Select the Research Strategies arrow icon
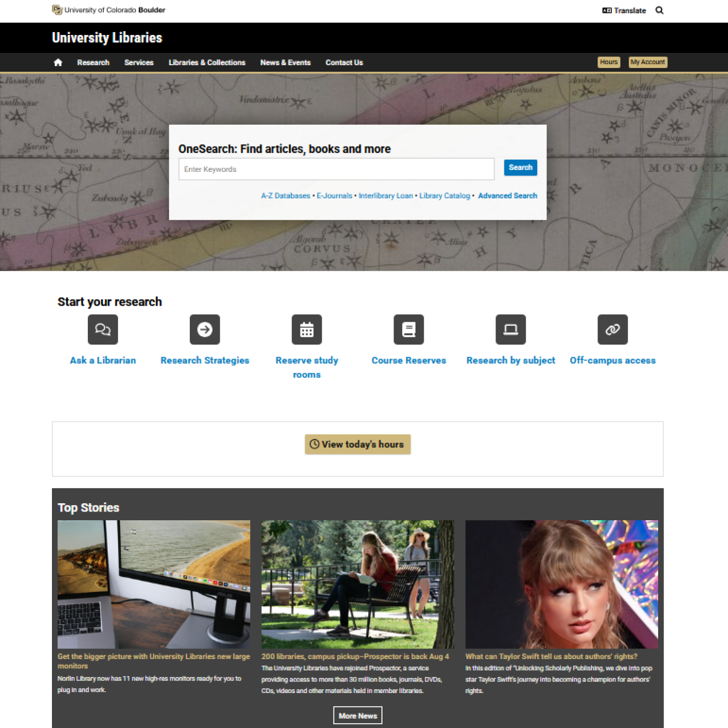This screenshot has height=728, width=728. pos(204,330)
